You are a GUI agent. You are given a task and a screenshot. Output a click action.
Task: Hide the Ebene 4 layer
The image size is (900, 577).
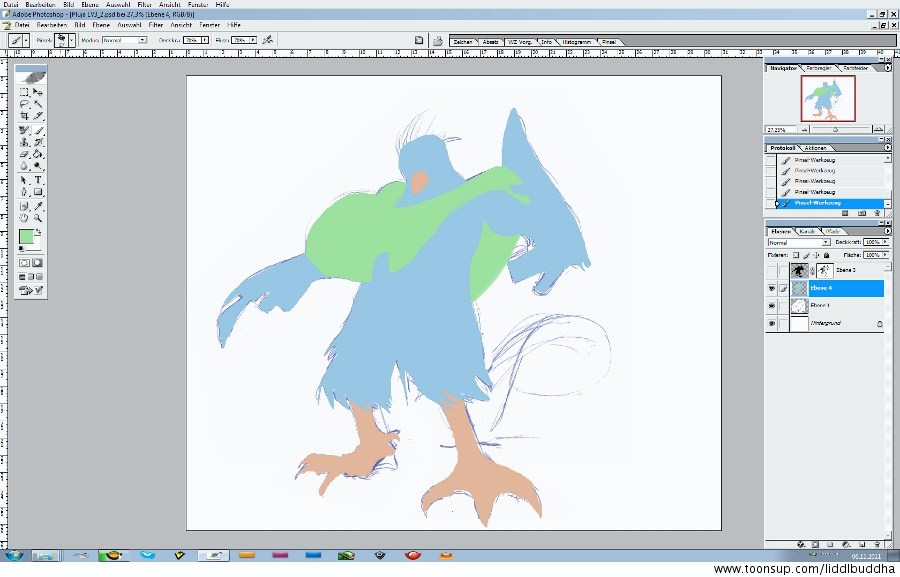coord(771,288)
